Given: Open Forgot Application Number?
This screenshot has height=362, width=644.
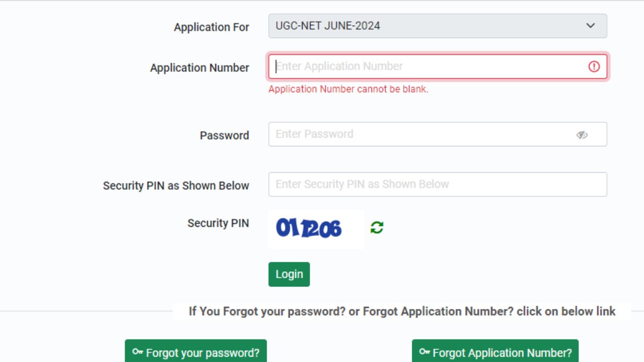Looking at the screenshot, I should (x=495, y=353).
